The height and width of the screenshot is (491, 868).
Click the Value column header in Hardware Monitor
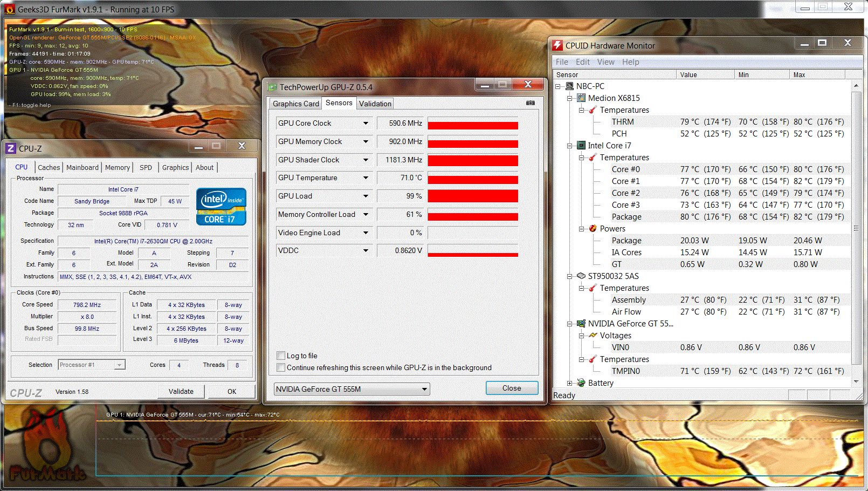pos(705,74)
